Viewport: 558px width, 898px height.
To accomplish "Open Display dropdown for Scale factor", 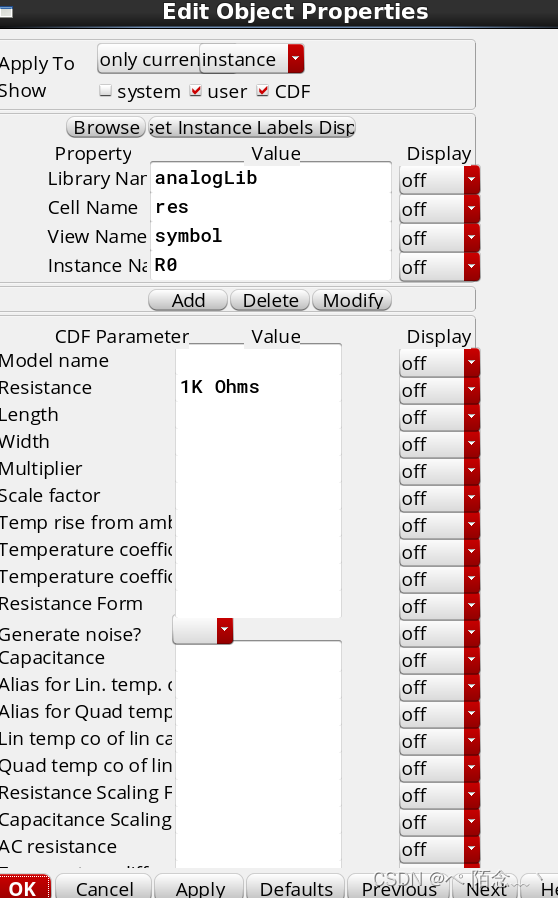I will 439,498.
